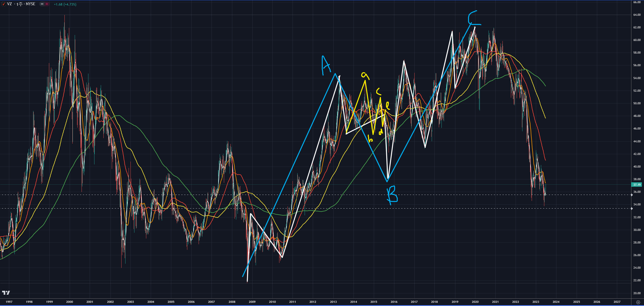Click the 2009 label on time axis

click(252, 302)
